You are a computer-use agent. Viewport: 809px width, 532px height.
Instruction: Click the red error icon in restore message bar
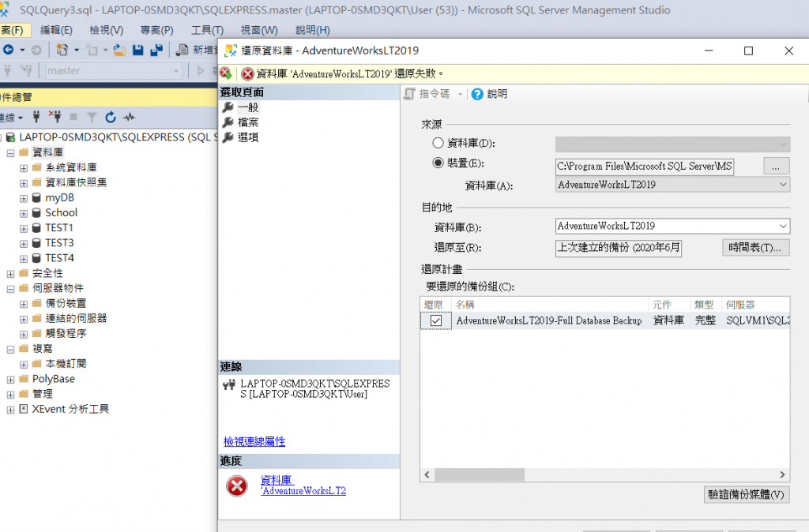point(247,73)
